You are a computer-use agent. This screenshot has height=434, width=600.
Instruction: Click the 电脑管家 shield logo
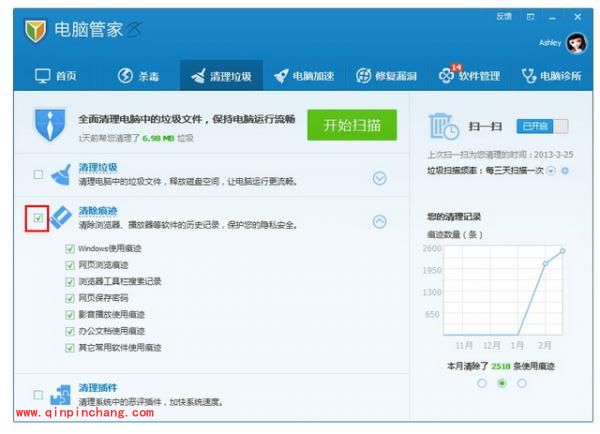(36, 30)
